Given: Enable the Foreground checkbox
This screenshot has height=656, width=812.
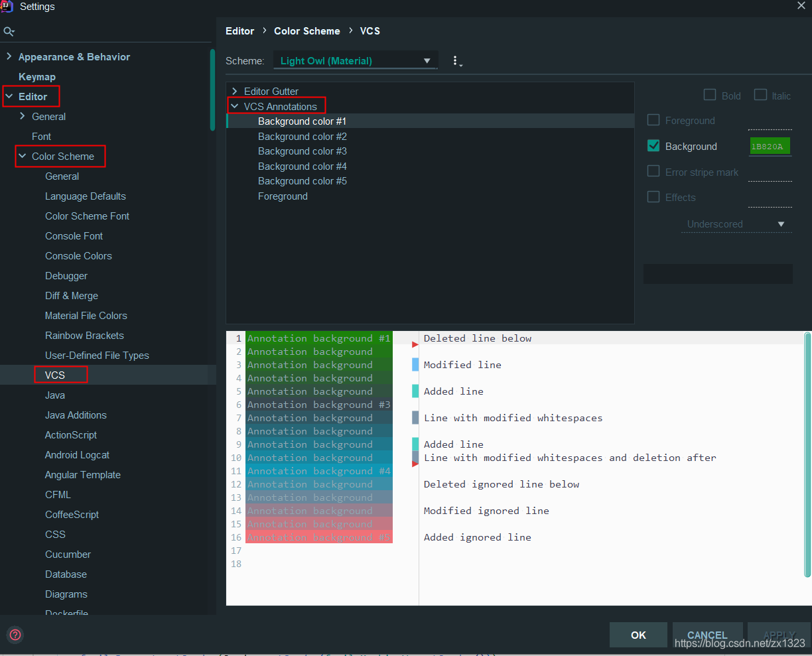Looking at the screenshot, I should click(653, 120).
